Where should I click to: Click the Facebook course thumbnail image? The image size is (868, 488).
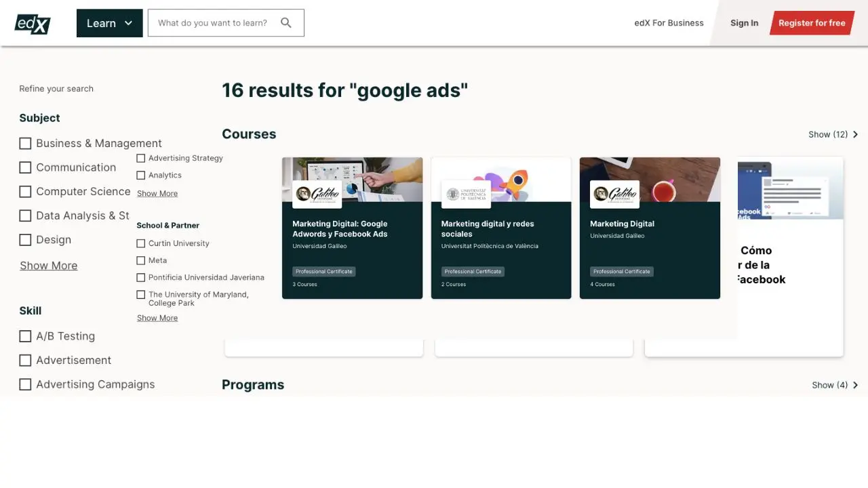coord(791,188)
